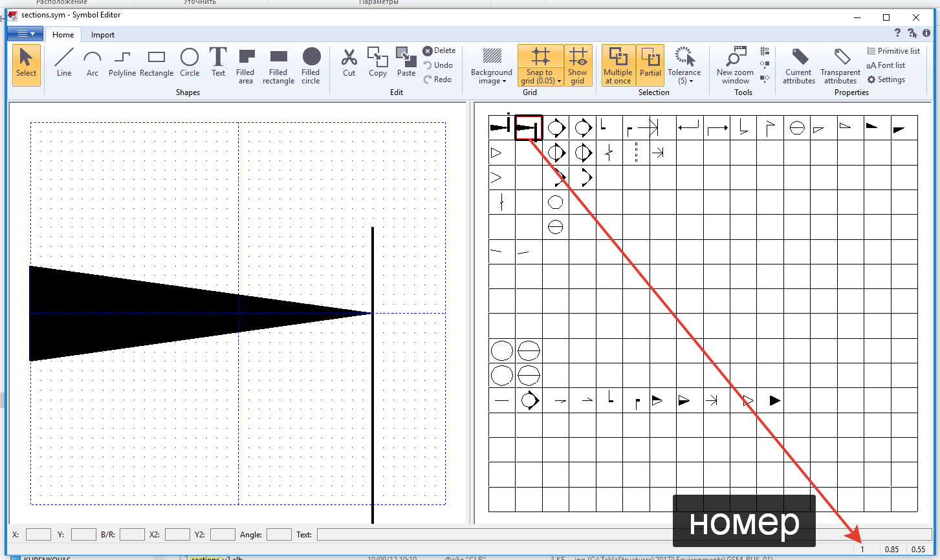Select the Filled circle tool
Screen dimensions: 940x560
tap(311, 65)
